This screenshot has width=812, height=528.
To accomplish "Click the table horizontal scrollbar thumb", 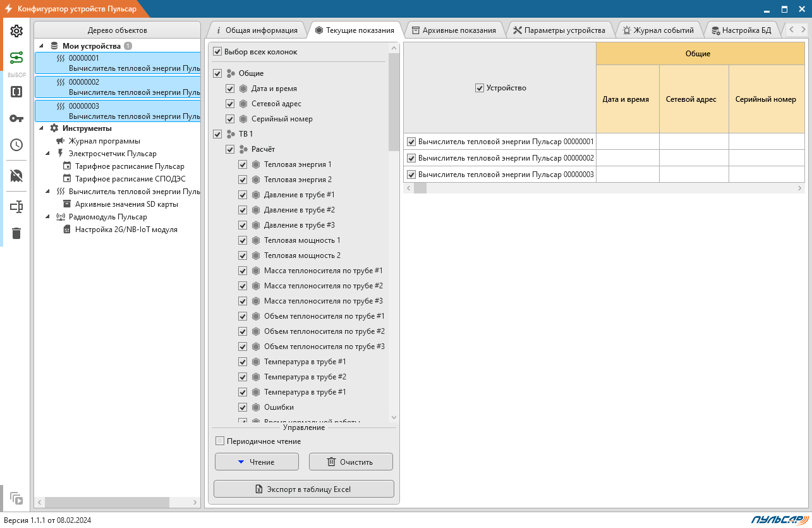I will click(x=420, y=188).
